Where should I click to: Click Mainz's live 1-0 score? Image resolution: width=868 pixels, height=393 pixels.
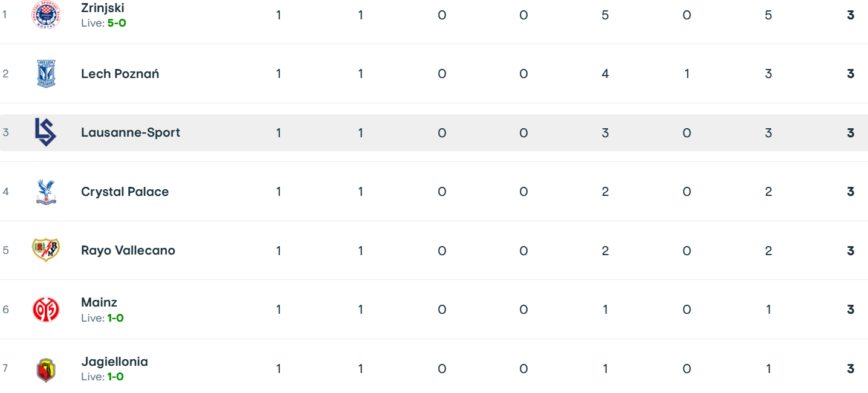tap(115, 318)
